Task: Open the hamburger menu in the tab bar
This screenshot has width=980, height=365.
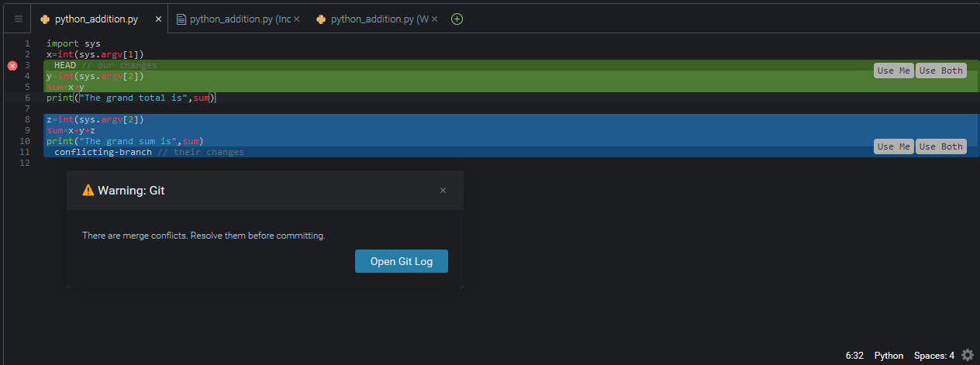Action: (x=18, y=19)
